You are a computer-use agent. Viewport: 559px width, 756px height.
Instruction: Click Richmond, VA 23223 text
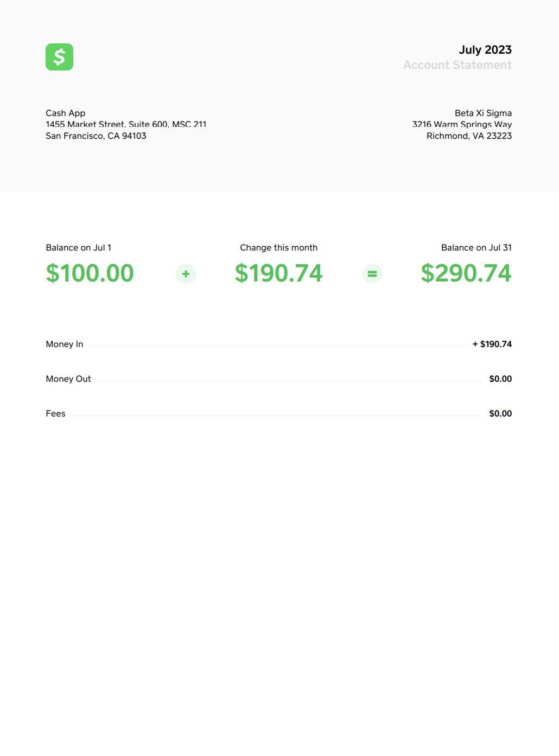point(469,136)
